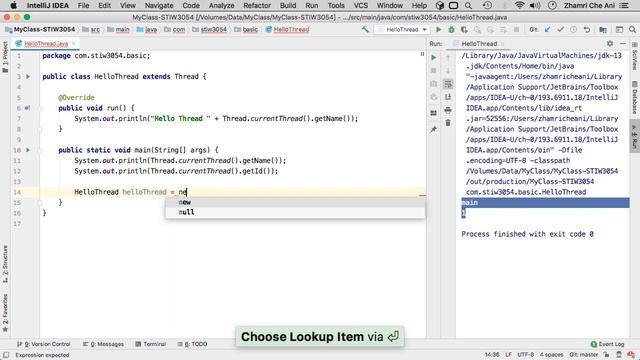Stop process in the Run panel

click(x=433, y=71)
